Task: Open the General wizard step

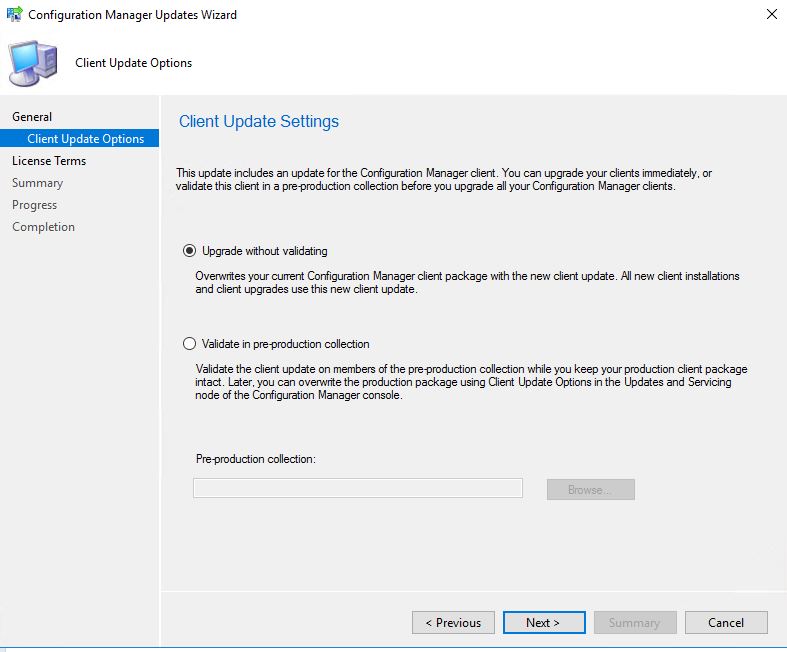Action: tap(32, 116)
